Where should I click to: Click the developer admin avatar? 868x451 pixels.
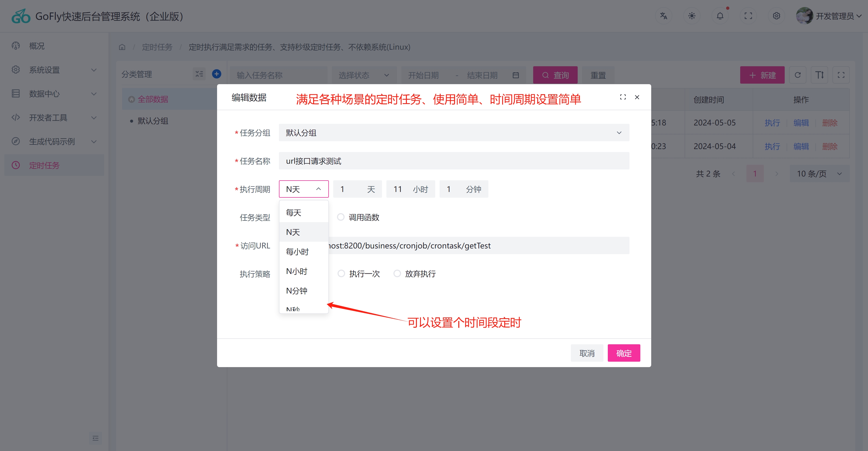[x=805, y=16]
